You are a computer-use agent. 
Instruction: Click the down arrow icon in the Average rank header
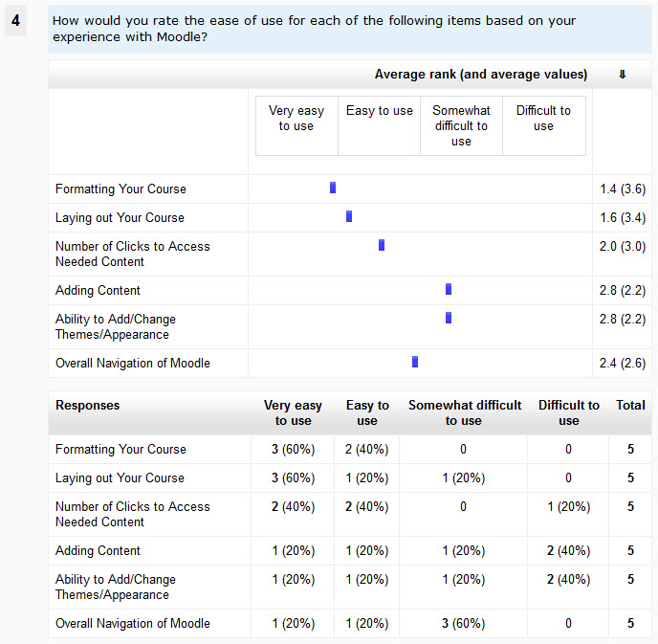[x=623, y=75]
